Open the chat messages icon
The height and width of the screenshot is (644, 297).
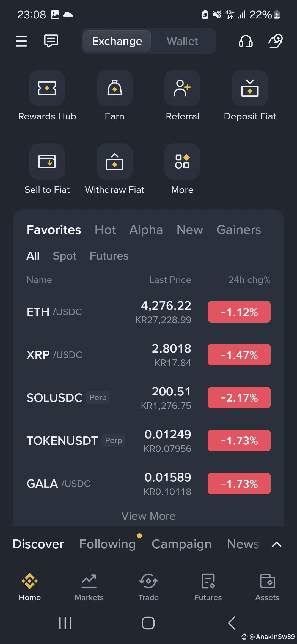click(x=51, y=41)
